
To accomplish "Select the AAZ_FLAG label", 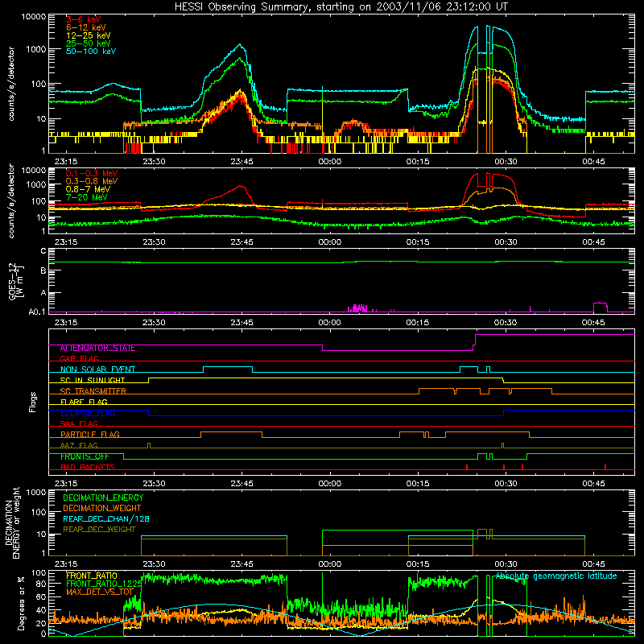I will coord(79,445).
